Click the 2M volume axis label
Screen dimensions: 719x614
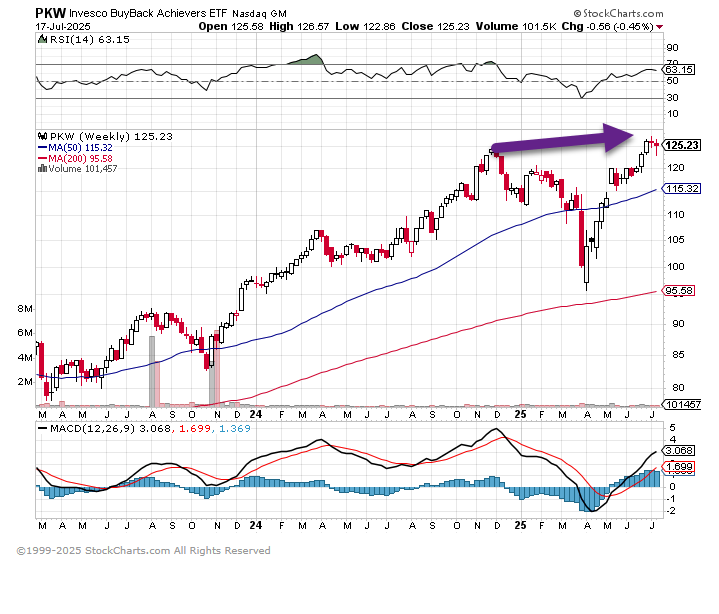[25, 382]
